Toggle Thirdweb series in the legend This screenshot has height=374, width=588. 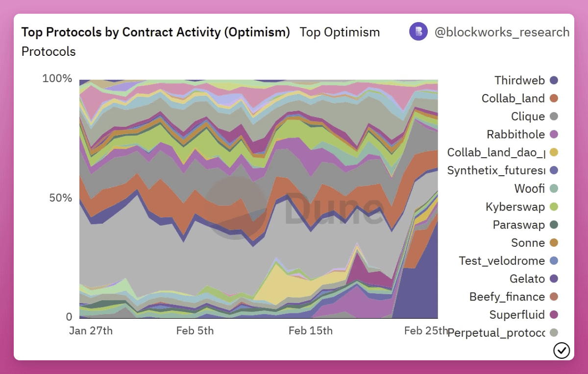pyautogui.click(x=519, y=80)
